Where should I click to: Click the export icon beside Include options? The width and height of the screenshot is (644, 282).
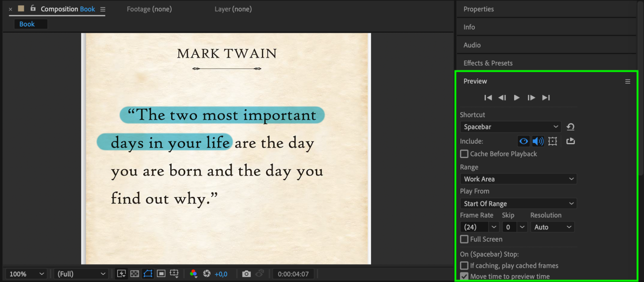coord(571,141)
